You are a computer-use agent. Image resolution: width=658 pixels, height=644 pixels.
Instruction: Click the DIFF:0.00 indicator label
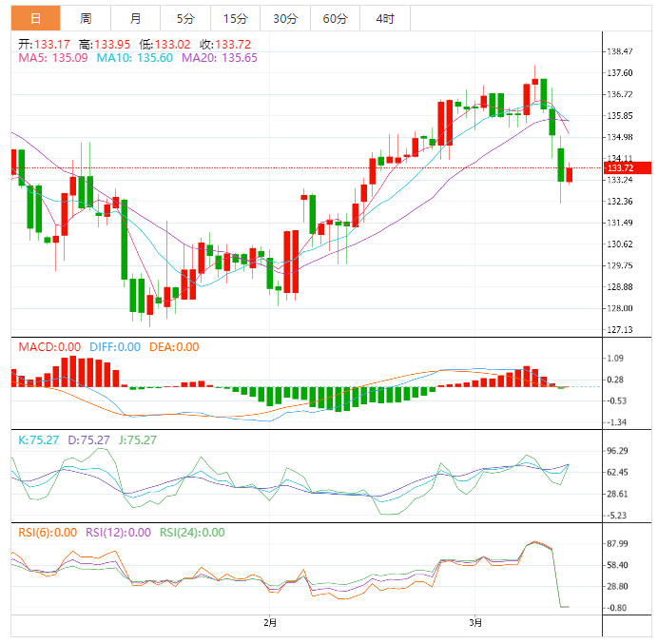click(x=115, y=347)
